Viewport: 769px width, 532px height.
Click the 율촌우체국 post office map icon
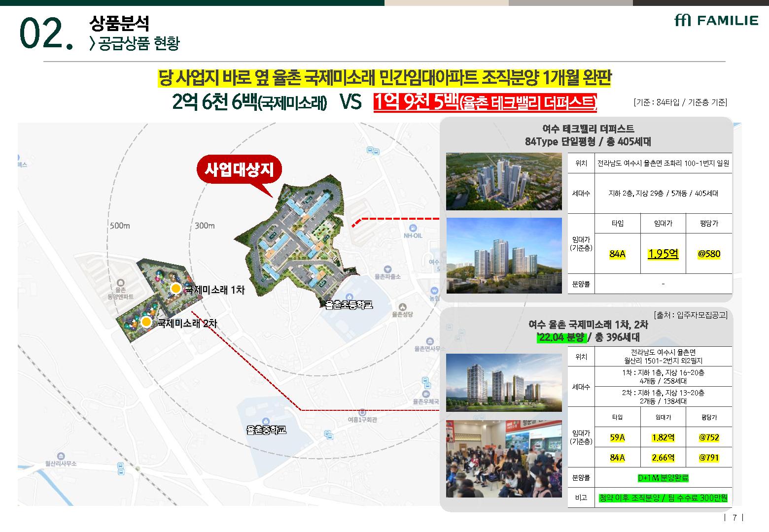tap(425, 394)
